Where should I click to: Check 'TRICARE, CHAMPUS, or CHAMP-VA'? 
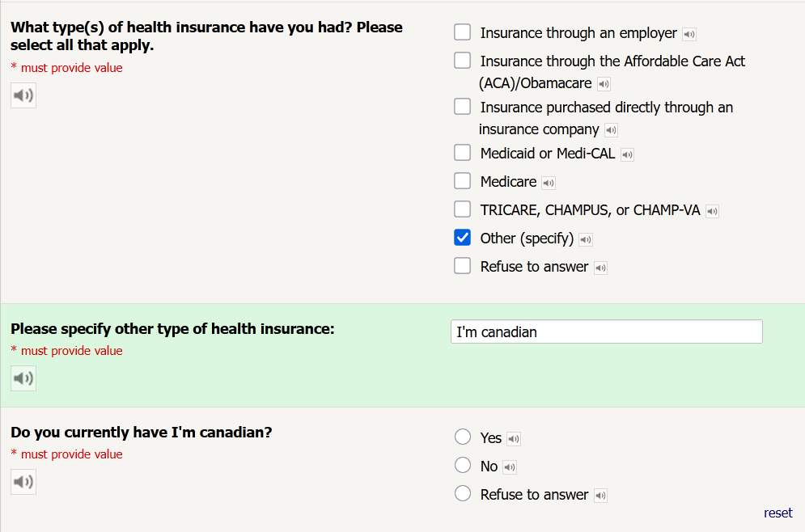tap(462, 209)
